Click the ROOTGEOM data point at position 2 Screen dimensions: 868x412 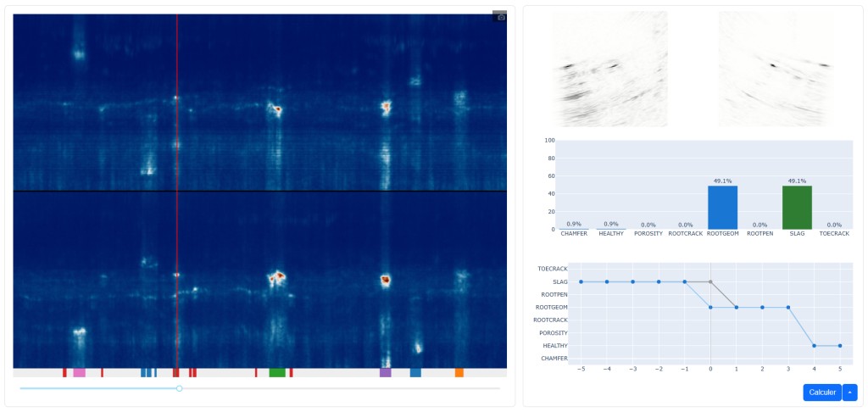(x=762, y=307)
